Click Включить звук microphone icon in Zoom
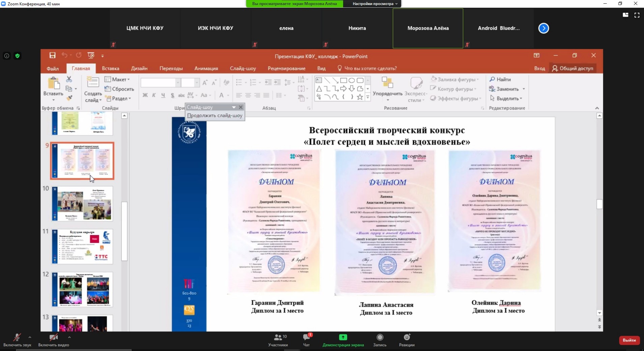 (17, 337)
